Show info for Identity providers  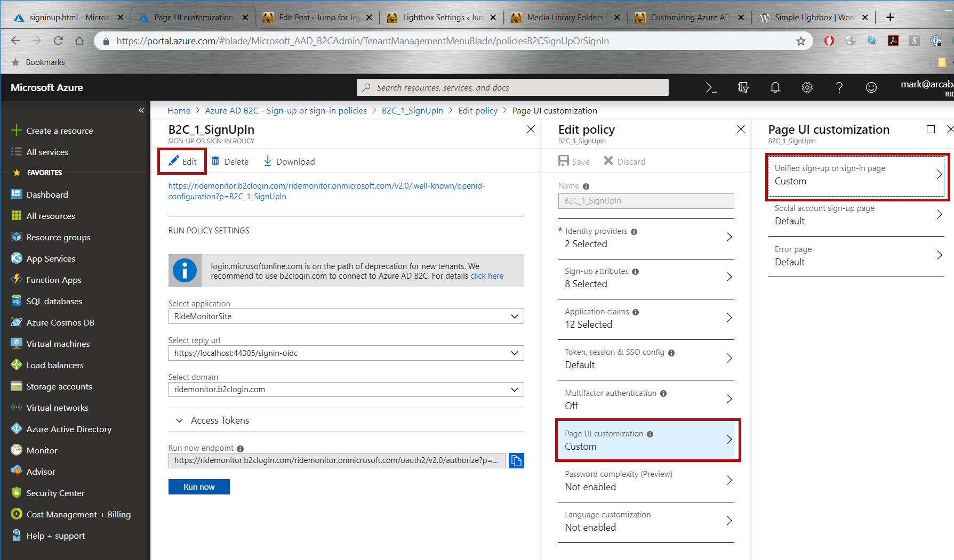click(634, 232)
